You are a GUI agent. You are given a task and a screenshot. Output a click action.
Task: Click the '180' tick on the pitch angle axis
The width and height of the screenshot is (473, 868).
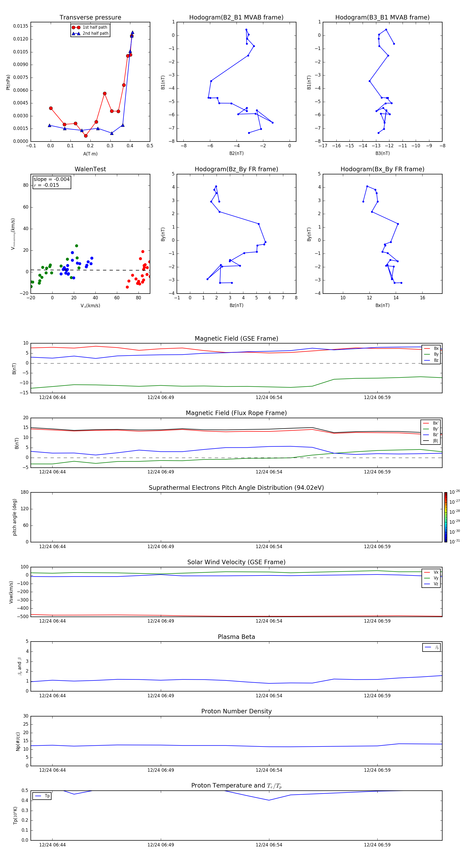pos(25,492)
